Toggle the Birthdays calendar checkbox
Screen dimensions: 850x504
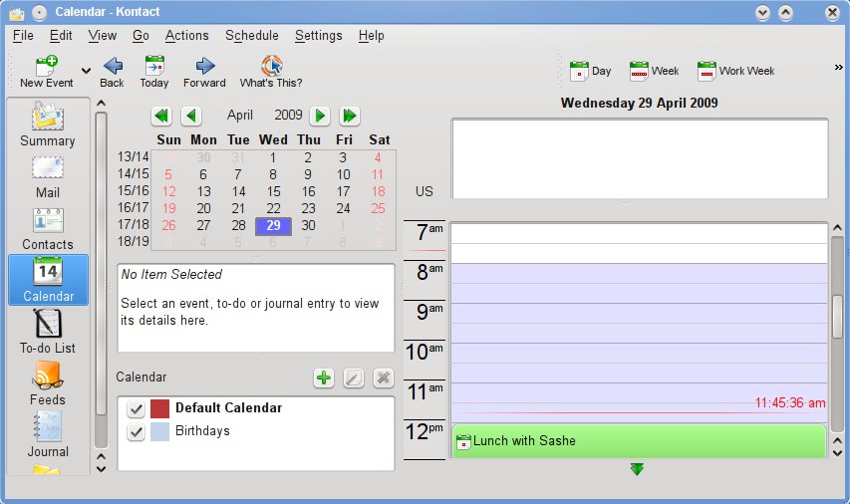(x=137, y=432)
